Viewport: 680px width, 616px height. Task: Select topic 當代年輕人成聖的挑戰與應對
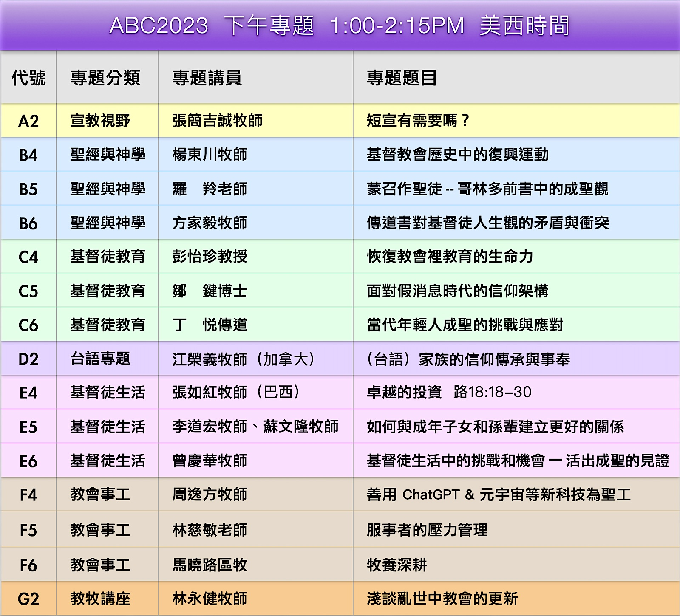465,325
